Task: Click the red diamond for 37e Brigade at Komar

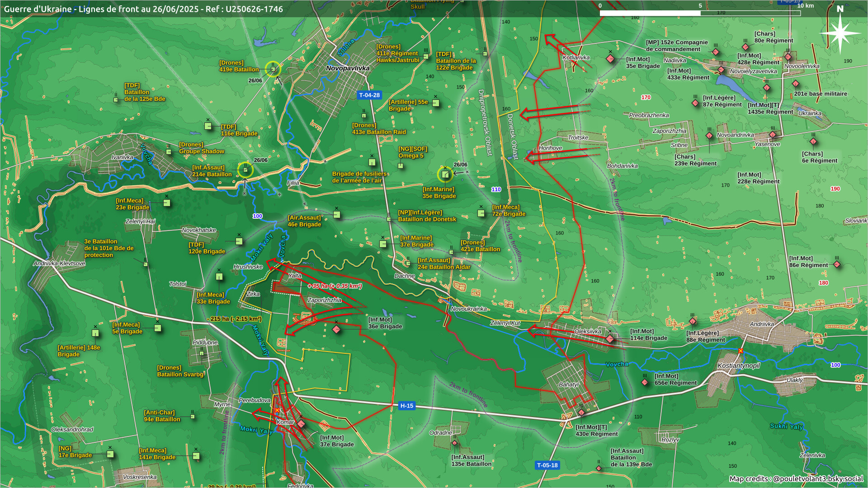Action: [x=301, y=423]
